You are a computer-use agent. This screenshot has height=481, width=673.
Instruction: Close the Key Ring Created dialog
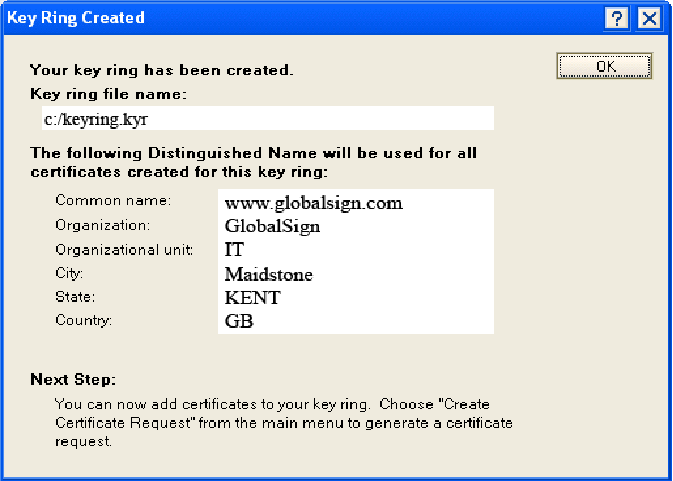tap(649, 18)
